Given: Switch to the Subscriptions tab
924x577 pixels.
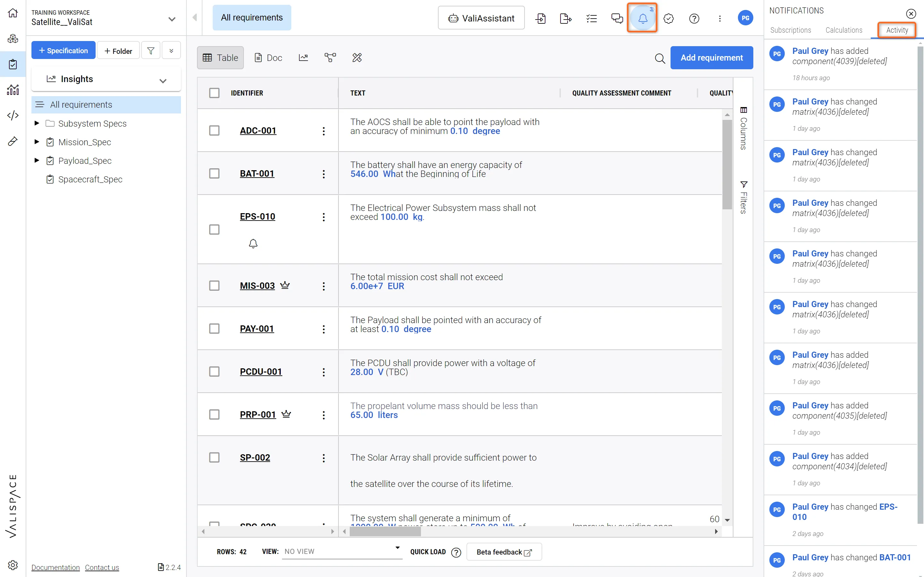Looking at the screenshot, I should click(790, 30).
